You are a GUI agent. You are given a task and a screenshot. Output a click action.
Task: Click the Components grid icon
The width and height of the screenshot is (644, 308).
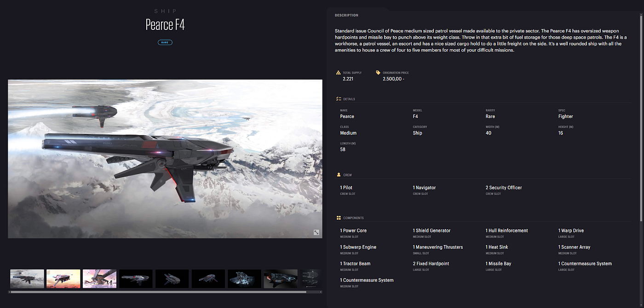[x=339, y=218]
